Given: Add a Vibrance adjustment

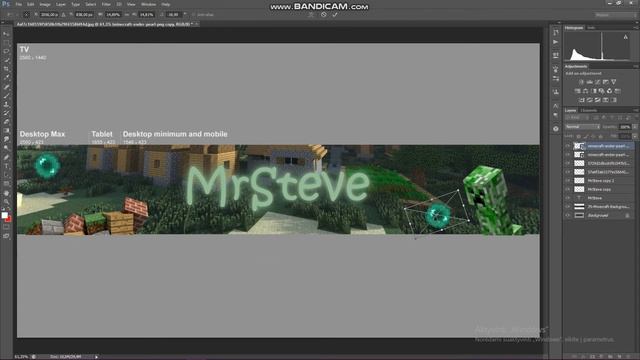Looking at the screenshot, I should coord(613,82).
